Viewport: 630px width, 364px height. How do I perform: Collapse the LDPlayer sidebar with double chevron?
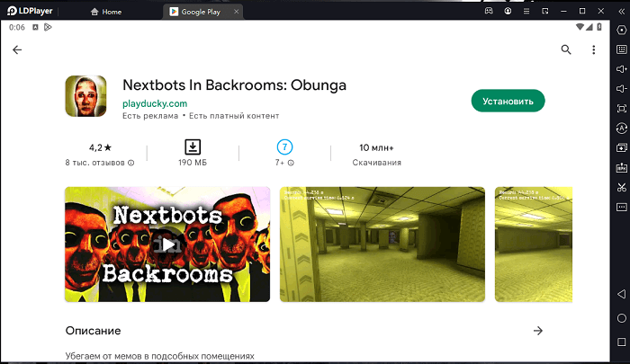click(621, 12)
